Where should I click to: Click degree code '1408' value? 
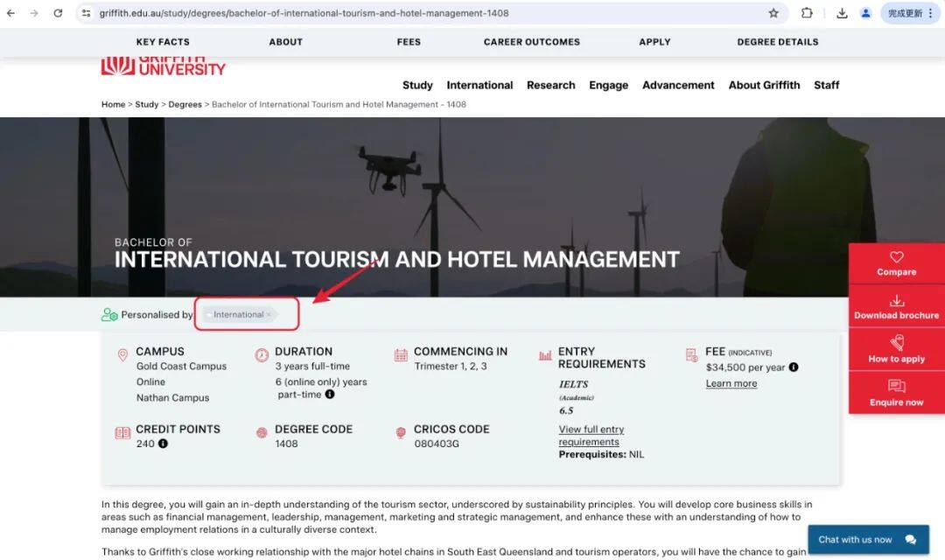pos(286,444)
